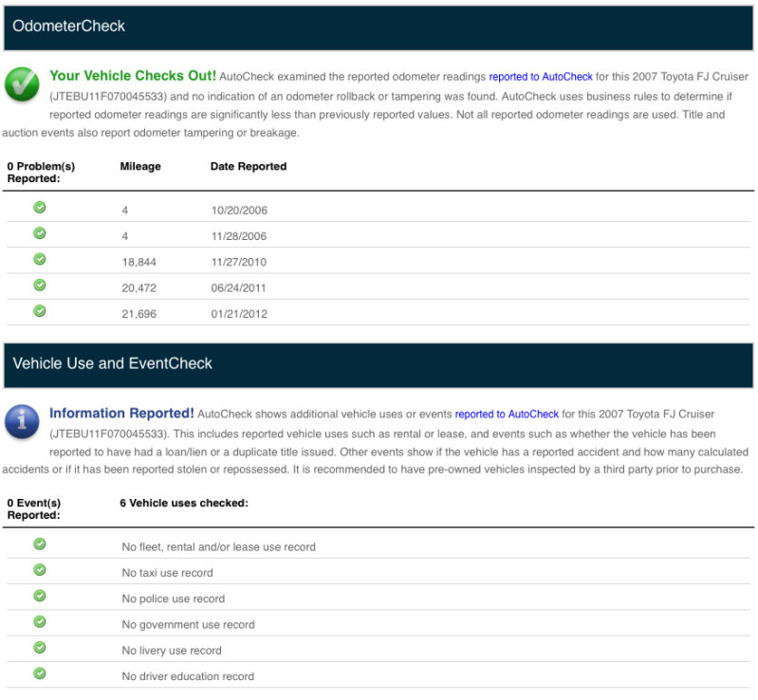Click the check icon for No government use record

click(x=40, y=621)
